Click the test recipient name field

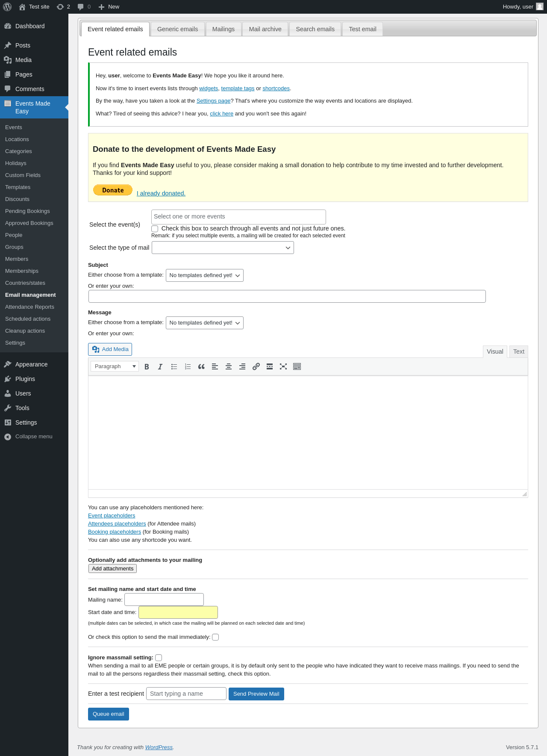pos(186,694)
